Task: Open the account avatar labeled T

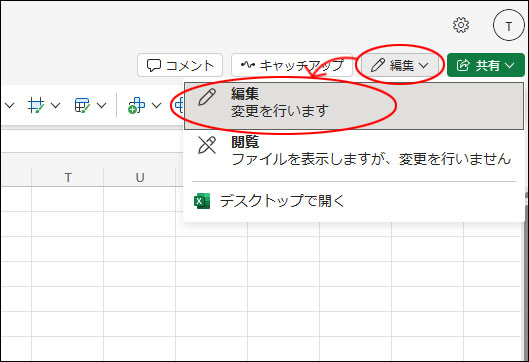Action: point(508,26)
